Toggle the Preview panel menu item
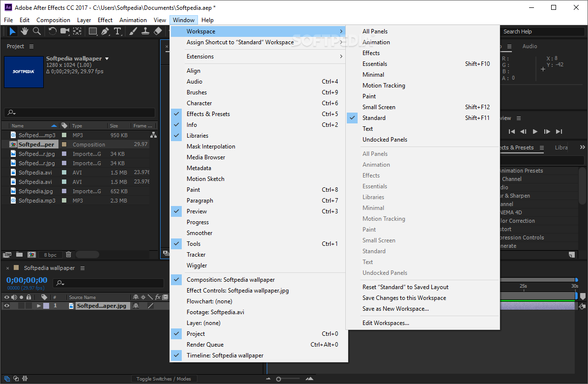 pyautogui.click(x=259, y=211)
